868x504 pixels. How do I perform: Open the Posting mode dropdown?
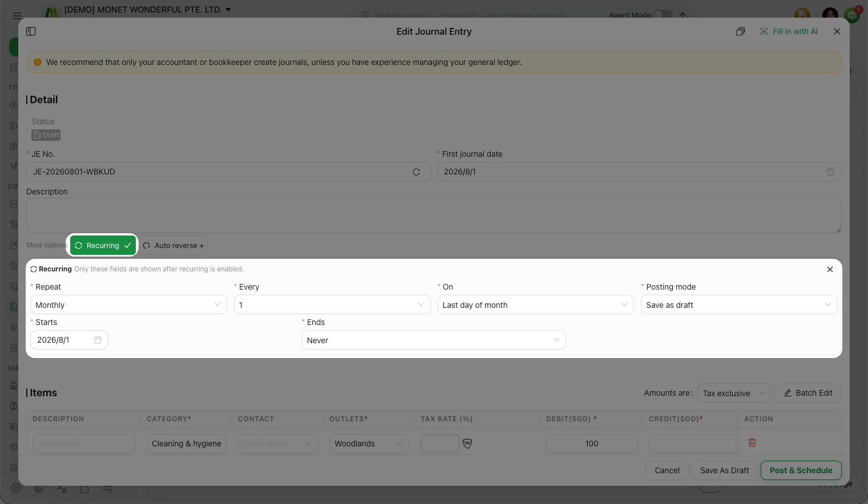[x=739, y=304]
